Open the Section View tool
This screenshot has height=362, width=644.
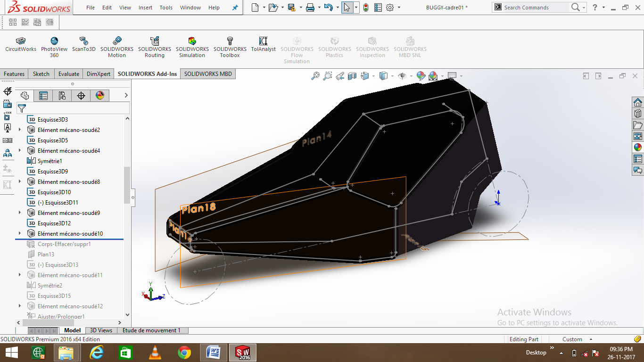pos(352,76)
